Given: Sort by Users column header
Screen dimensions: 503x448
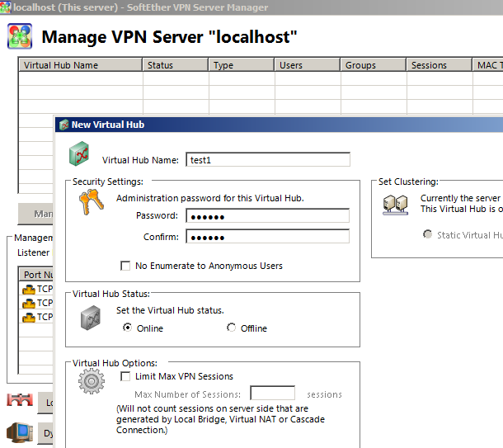Looking at the screenshot, I should (308, 65).
